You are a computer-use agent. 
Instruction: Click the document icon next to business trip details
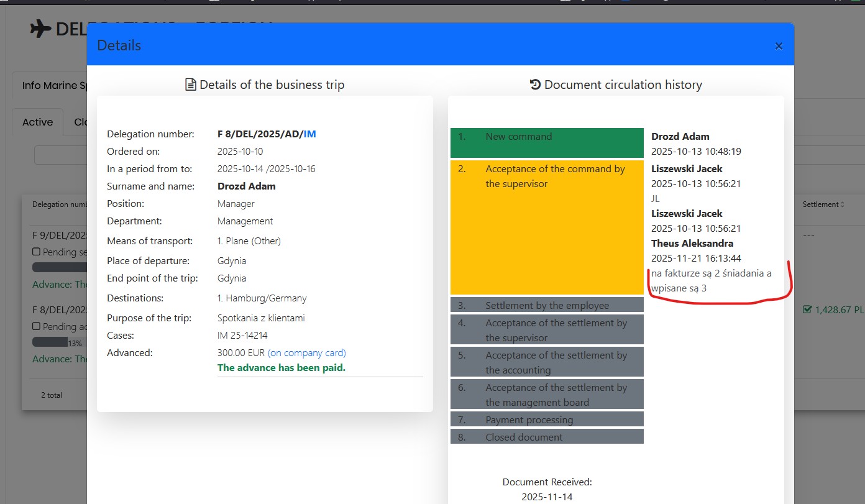point(191,85)
